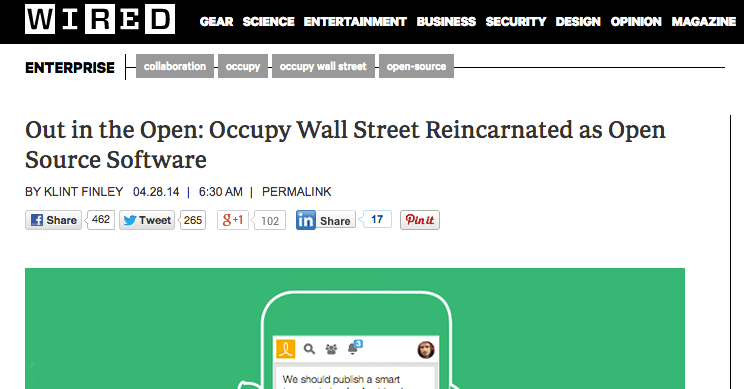Click the Google +1 button

232,220
